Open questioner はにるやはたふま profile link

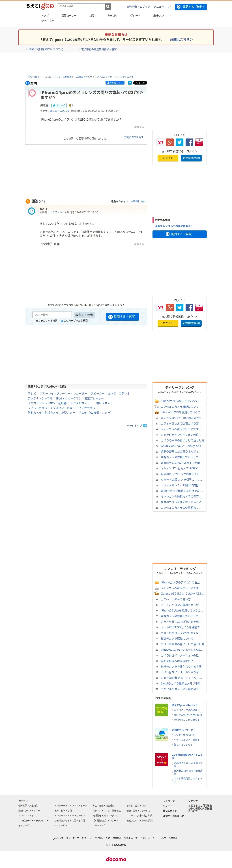59,111
